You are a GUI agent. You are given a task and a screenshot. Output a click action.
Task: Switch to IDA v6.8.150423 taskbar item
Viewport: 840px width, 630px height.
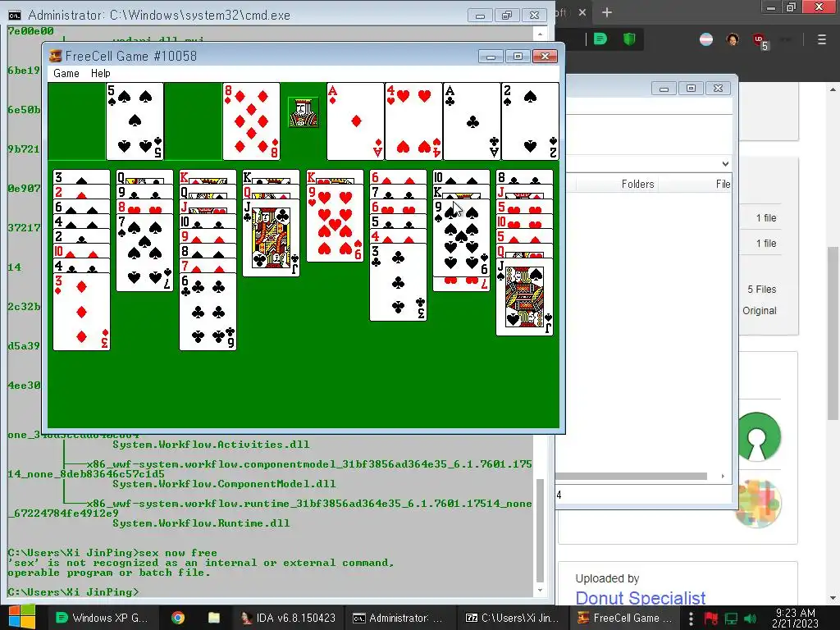pyautogui.click(x=290, y=618)
